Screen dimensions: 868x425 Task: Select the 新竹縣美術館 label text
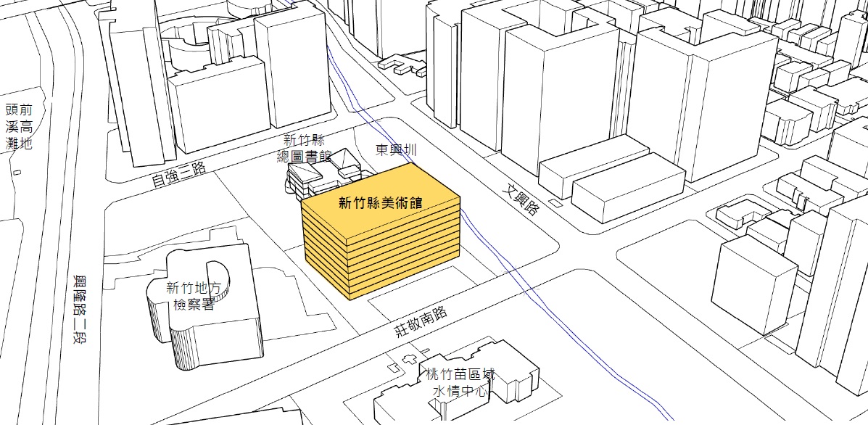tap(381, 204)
